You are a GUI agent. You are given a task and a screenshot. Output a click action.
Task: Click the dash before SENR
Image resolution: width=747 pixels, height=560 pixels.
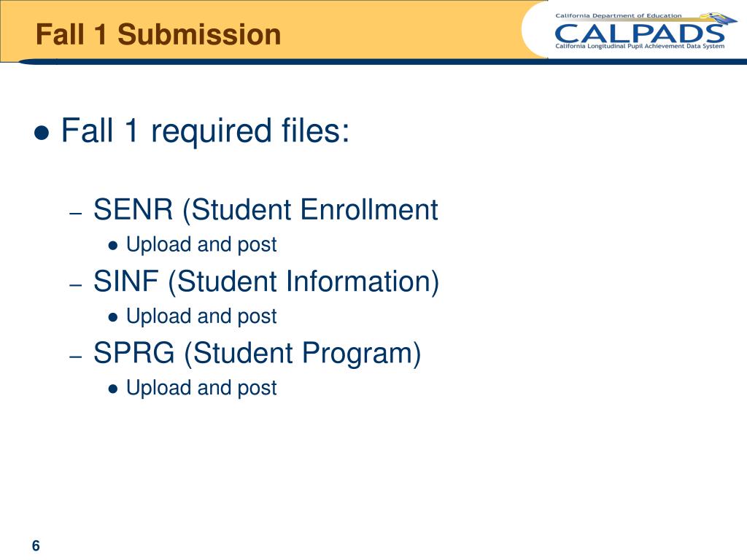pyautogui.click(x=76, y=214)
